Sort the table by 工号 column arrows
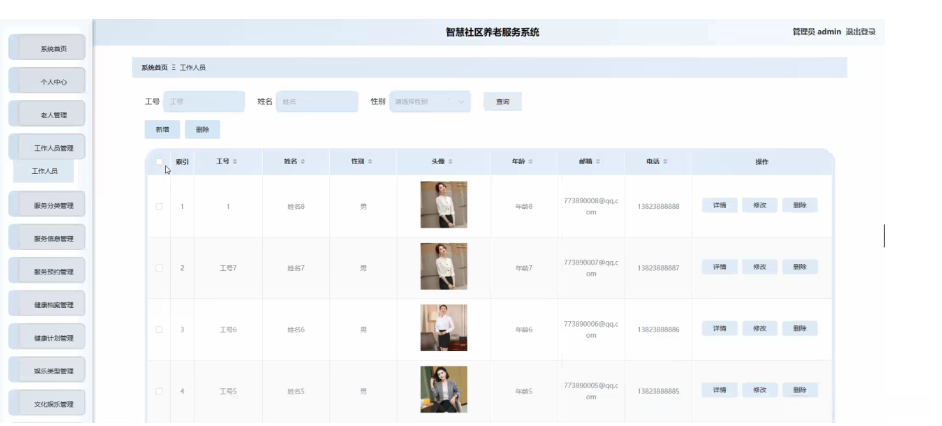This screenshot has width=942, height=426. coord(235,162)
